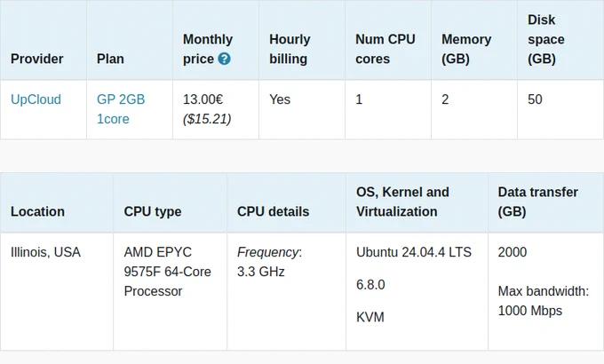Click the Ubuntu 24.04.4 LTS text
Image resolution: width=604 pixels, height=364 pixels.
click(414, 252)
